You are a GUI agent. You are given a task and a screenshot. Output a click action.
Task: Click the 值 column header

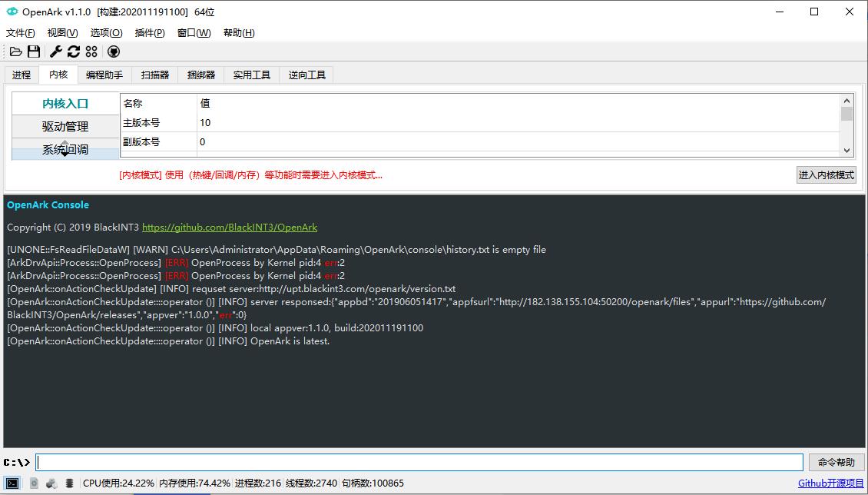pyautogui.click(x=518, y=104)
